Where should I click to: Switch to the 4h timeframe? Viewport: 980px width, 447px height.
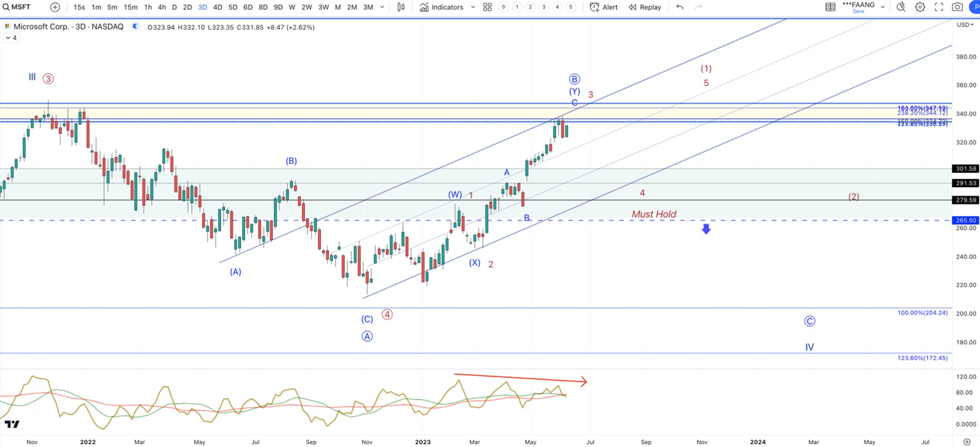tap(162, 7)
